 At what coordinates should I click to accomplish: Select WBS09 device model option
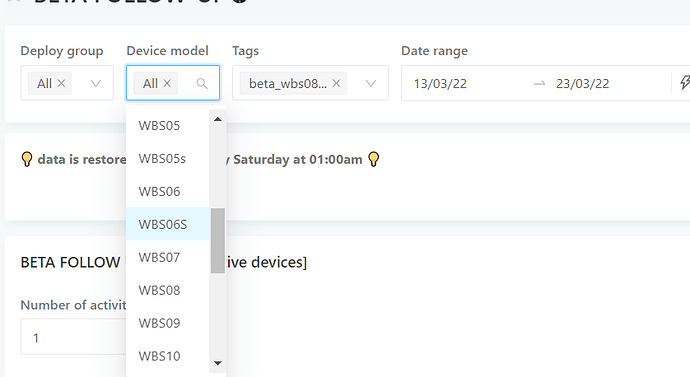click(168, 323)
